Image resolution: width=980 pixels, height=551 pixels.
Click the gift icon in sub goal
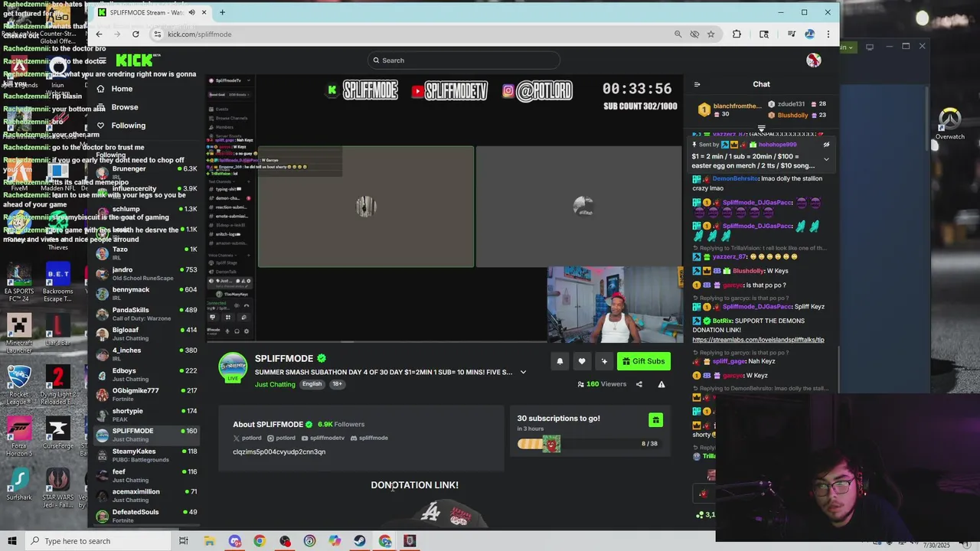pyautogui.click(x=655, y=419)
